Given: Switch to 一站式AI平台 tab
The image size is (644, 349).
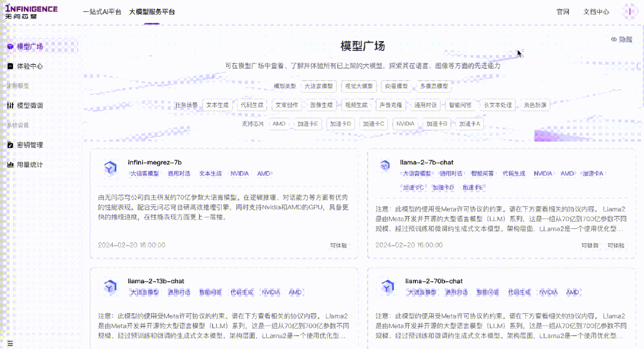Looking at the screenshot, I should 102,12.
